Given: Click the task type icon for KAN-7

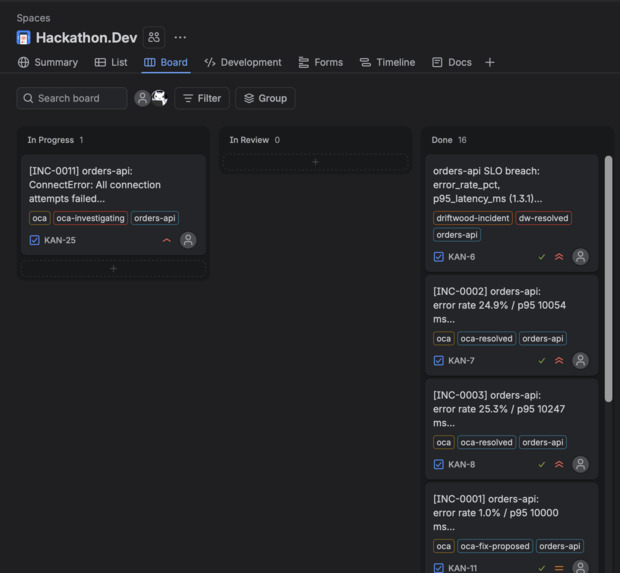Looking at the screenshot, I should click(x=439, y=361).
